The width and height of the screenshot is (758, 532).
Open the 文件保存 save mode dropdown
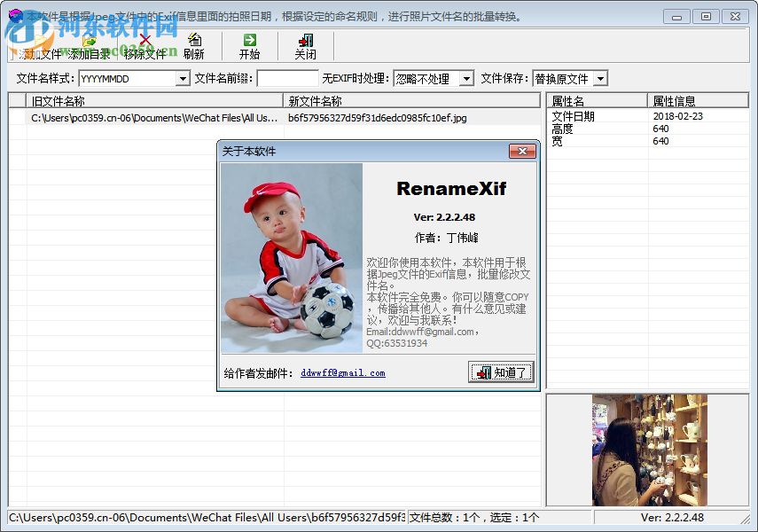(x=598, y=78)
